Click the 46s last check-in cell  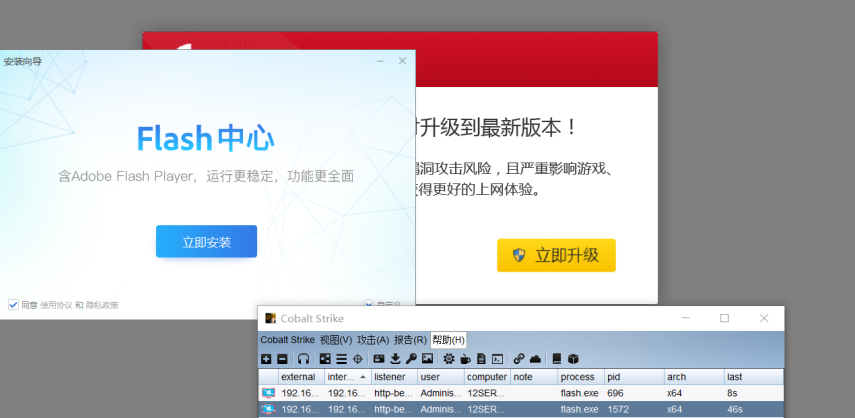pos(754,409)
